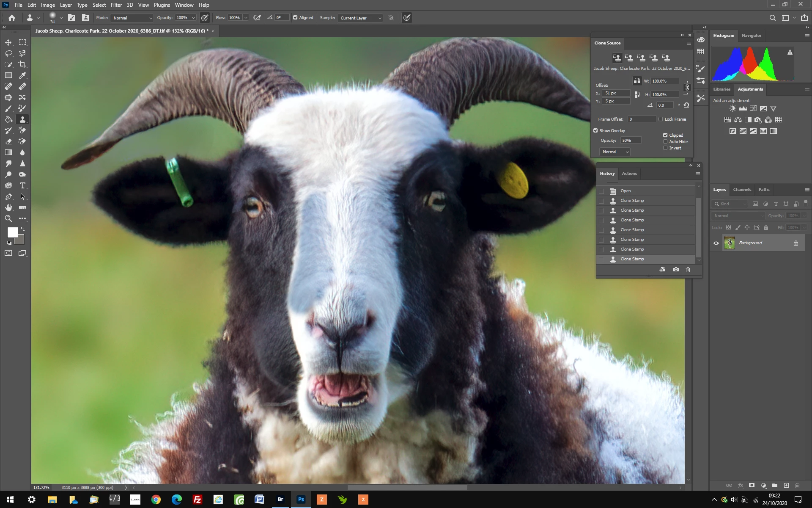Uncheck the Aligned option
812x508 pixels.
pos(295,18)
